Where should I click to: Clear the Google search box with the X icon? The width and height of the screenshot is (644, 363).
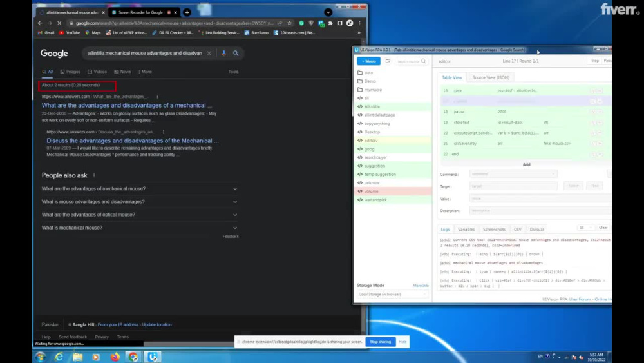209,53
